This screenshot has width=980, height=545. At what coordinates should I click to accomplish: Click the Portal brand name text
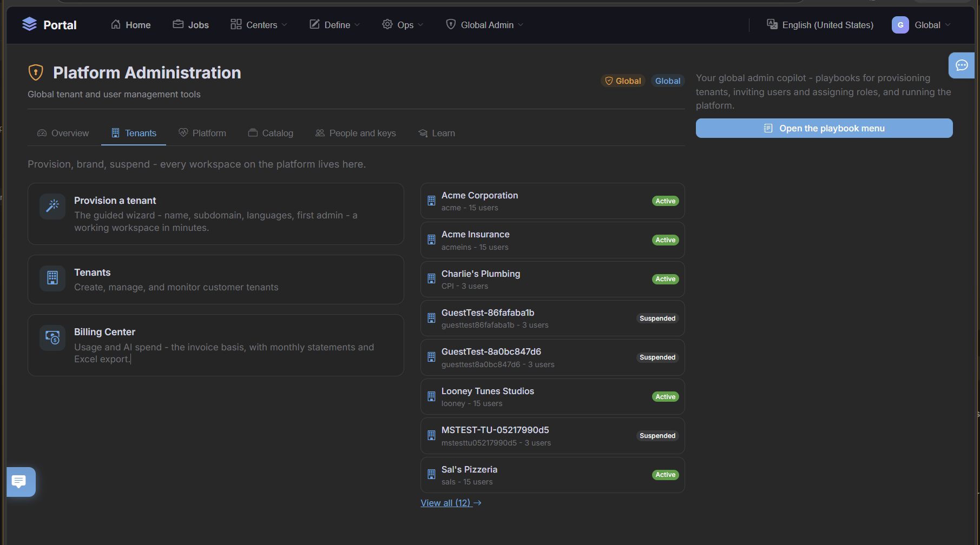(x=60, y=25)
